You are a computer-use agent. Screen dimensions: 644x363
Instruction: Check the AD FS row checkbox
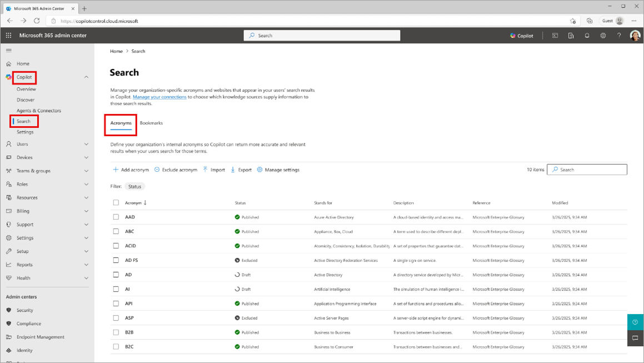(116, 260)
